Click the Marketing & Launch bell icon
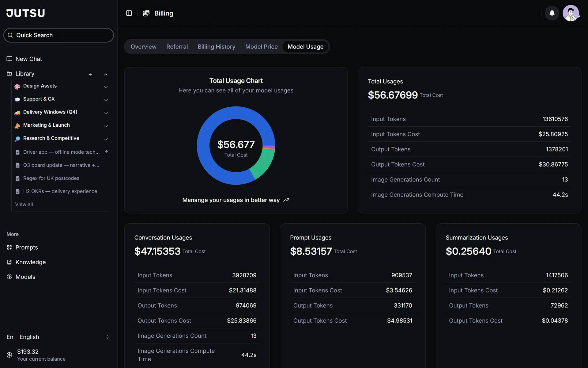 pyautogui.click(x=17, y=126)
